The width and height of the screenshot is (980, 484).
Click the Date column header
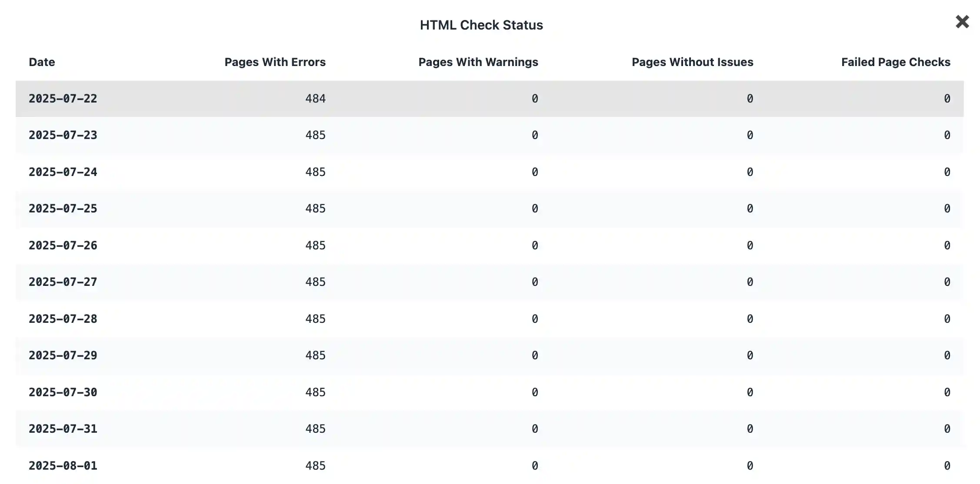coord(42,62)
